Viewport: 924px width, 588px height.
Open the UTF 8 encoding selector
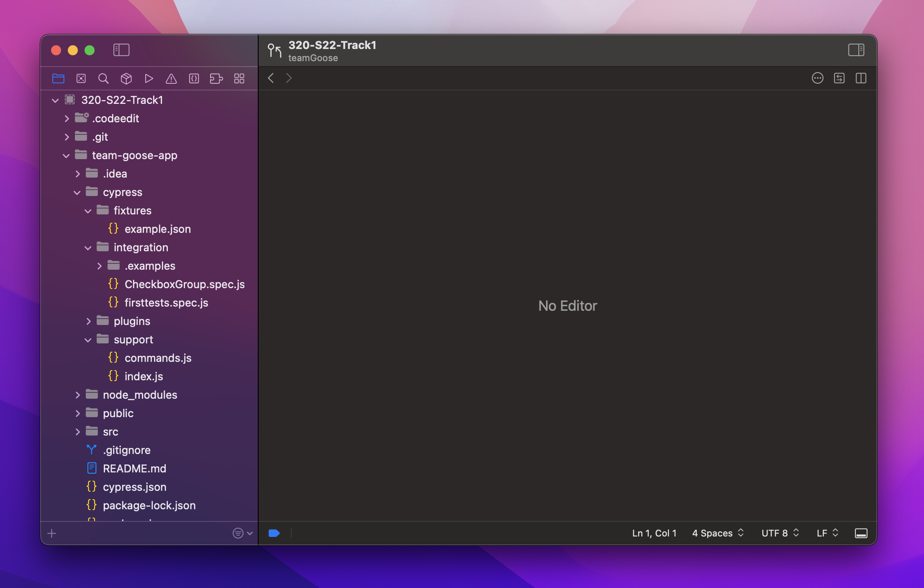(x=779, y=533)
